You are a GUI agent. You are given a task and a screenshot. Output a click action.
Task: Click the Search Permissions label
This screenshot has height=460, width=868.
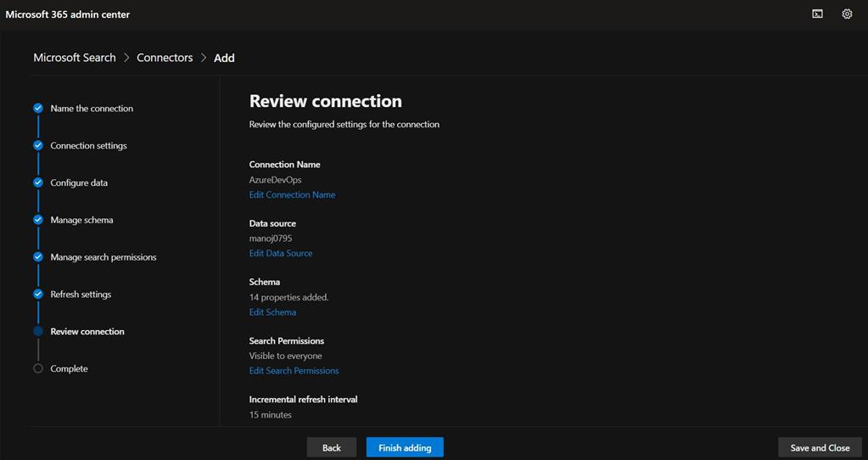pyautogui.click(x=287, y=340)
